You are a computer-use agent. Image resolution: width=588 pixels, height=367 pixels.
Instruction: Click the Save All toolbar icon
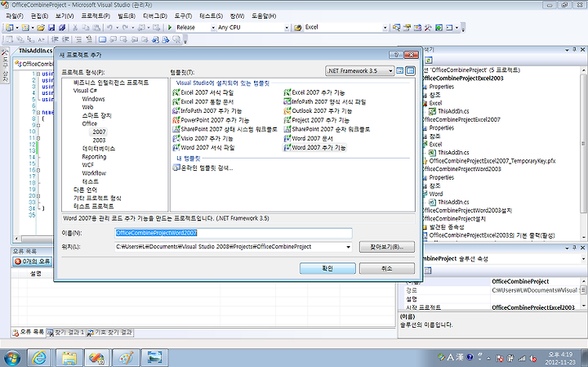click(x=62, y=28)
